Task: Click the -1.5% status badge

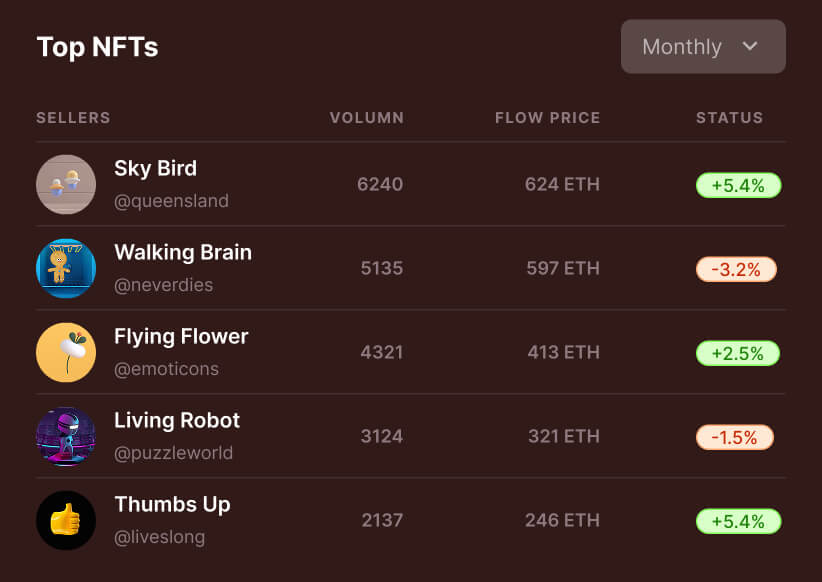Action: (734, 437)
